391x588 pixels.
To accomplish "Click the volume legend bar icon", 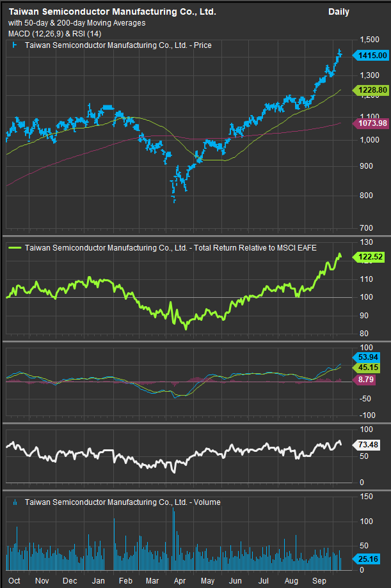I will point(15,502).
